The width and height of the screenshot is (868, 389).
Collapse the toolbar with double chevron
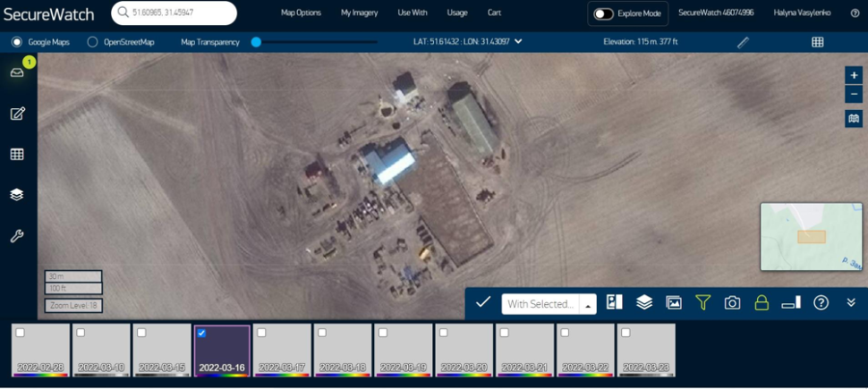coord(851,303)
